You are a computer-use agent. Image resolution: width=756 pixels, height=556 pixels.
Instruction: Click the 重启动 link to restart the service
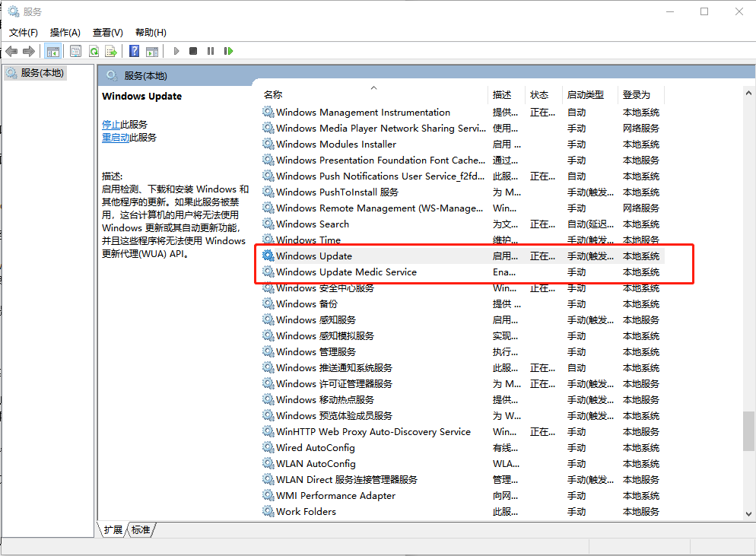(x=116, y=137)
